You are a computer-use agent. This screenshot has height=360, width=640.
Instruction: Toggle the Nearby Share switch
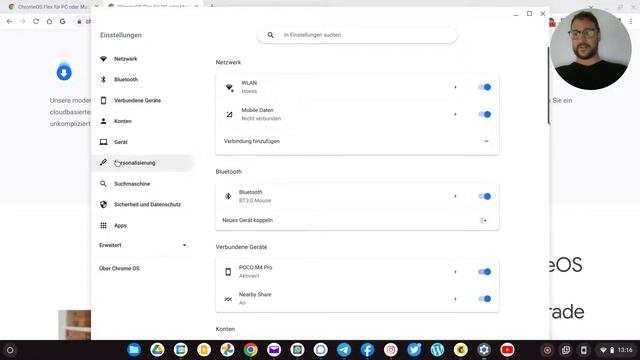pos(484,299)
